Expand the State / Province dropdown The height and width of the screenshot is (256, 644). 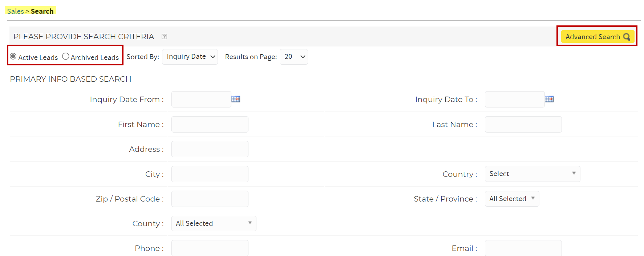[512, 199]
